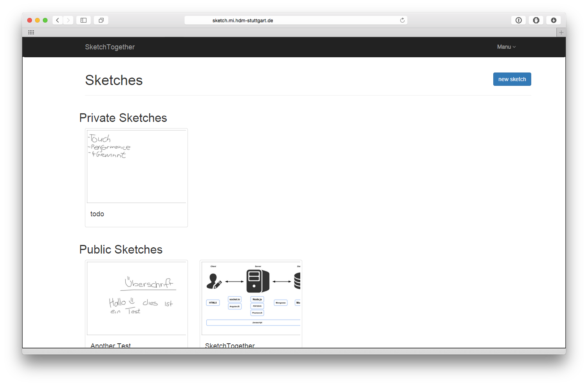Click the Public Sketches heading
Viewport: 588px width, 386px height.
(x=121, y=250)
